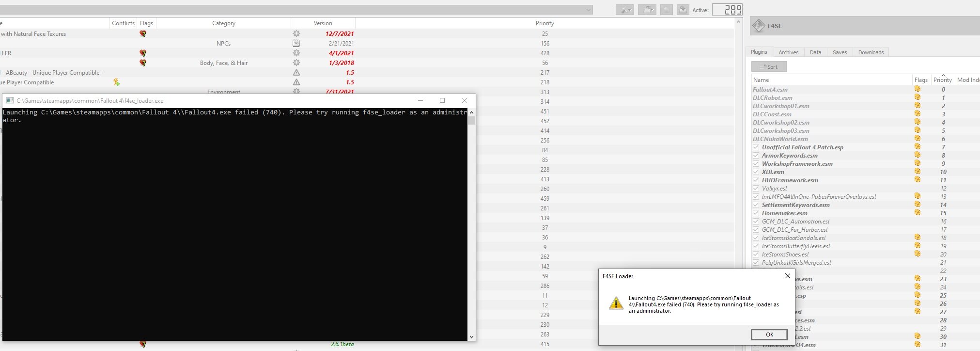Select the IceStormsBootSandals.esl plugin row
The image size is (980, 351).
(x=865, y=238)
